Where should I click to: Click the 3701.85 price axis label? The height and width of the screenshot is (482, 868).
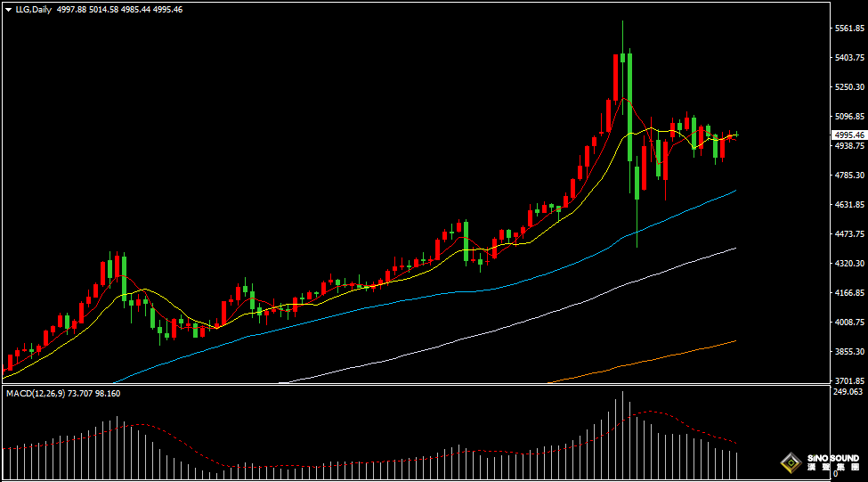[x=848, y=380]
